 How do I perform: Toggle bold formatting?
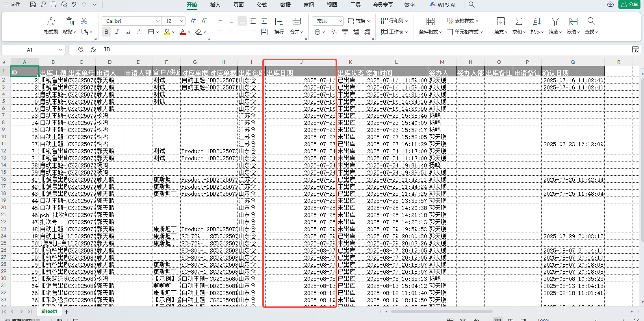(x=106, y=32)
